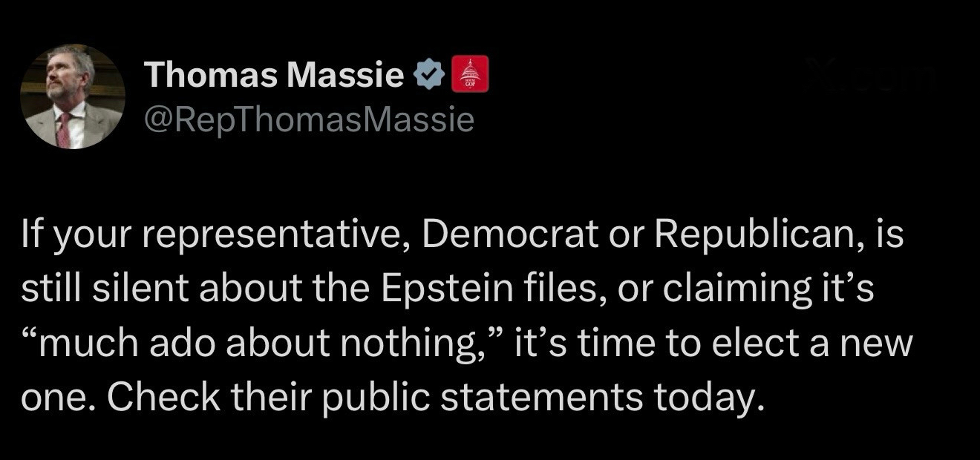Click the word "Democrat" in the post
The height and width of the screenshot is (460, 980).
coord(509,235)
